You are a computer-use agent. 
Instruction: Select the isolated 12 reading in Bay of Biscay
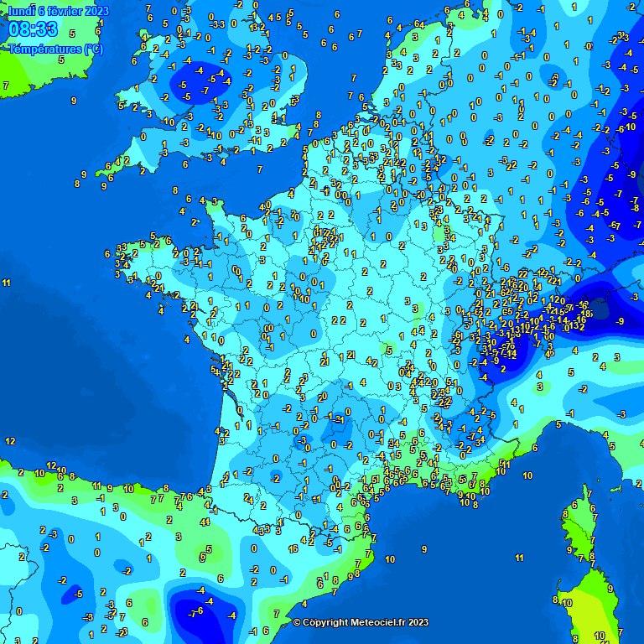pos(10,440)
